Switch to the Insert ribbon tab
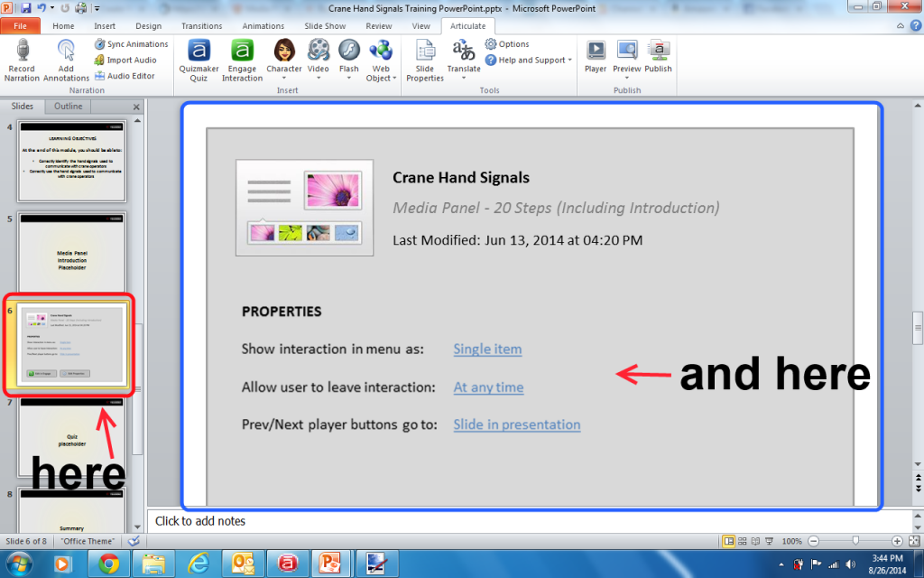 pos(105,26)
